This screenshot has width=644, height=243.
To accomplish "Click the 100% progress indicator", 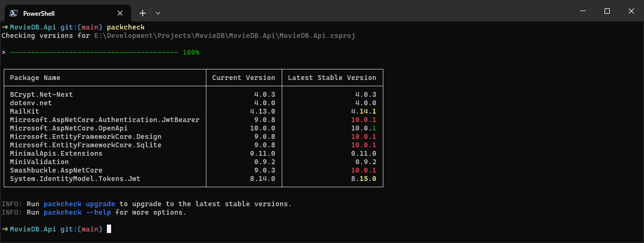I will point(191,53).
